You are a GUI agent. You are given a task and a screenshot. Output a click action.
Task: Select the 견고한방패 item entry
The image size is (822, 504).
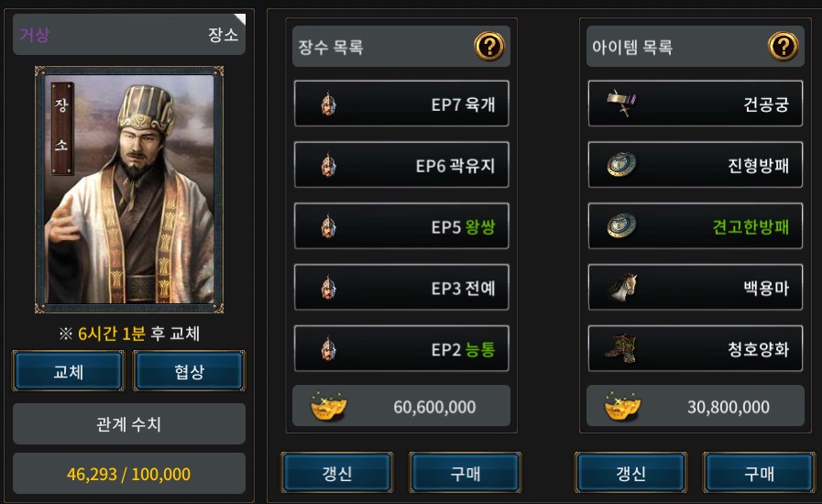point(696,226)
